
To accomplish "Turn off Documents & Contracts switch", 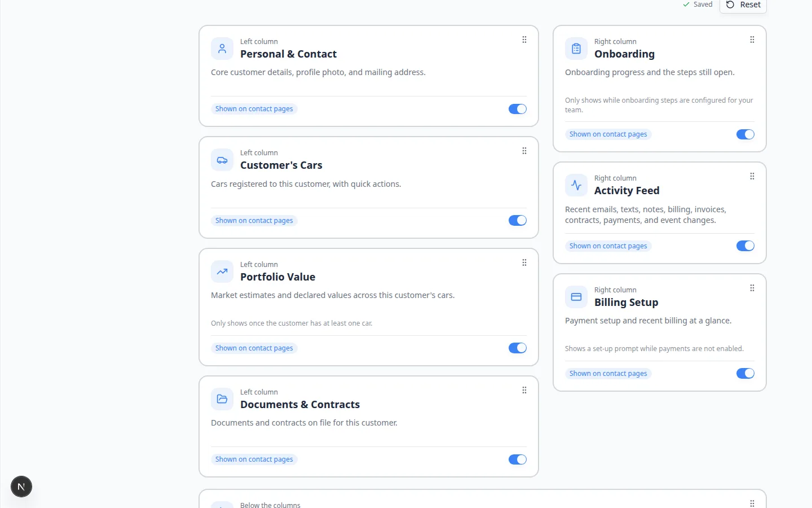I will [x=518, y=459].
